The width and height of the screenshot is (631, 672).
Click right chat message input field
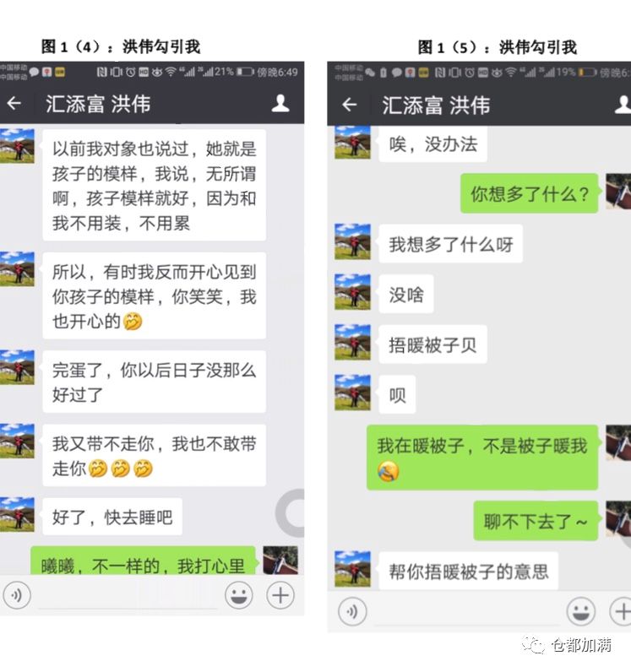(x=467, y=612)
